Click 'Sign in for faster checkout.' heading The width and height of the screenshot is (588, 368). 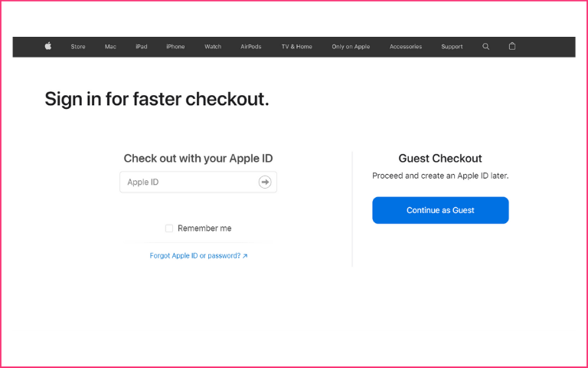(157, 99)
